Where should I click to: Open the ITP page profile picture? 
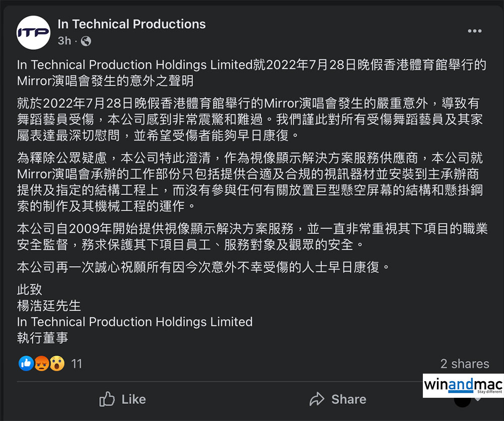(34, 33)
